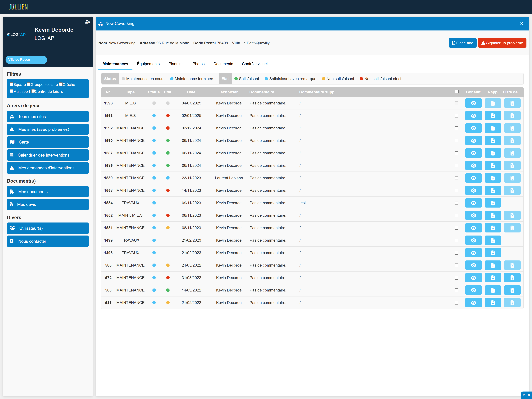Open the quote list icon for row 572
532x399 pixels.
coord(512,278)
